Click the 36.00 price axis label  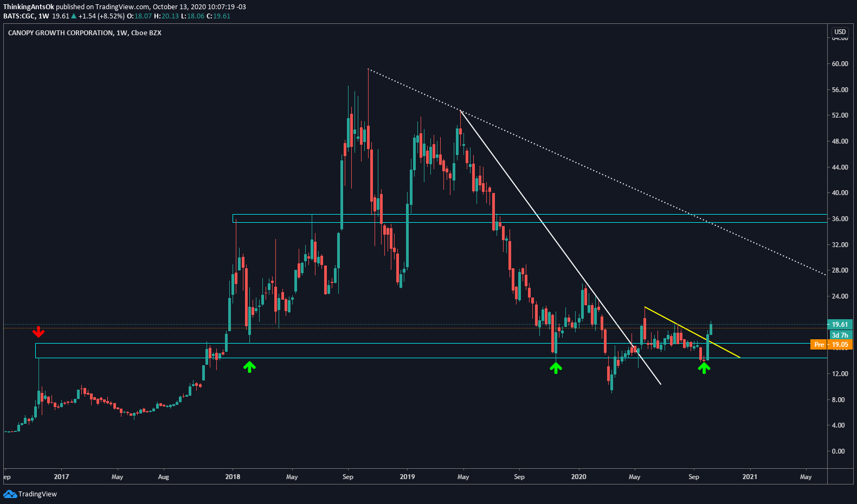coord(840,219)
